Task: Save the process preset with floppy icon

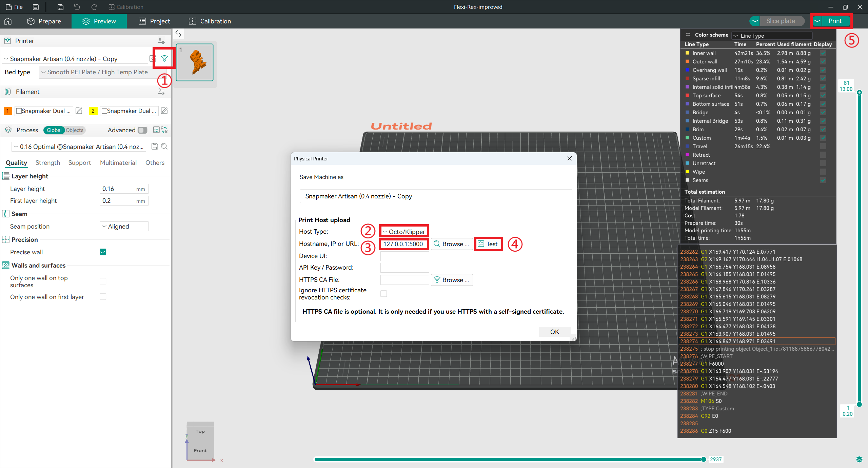Action: [x=155, y=147]
